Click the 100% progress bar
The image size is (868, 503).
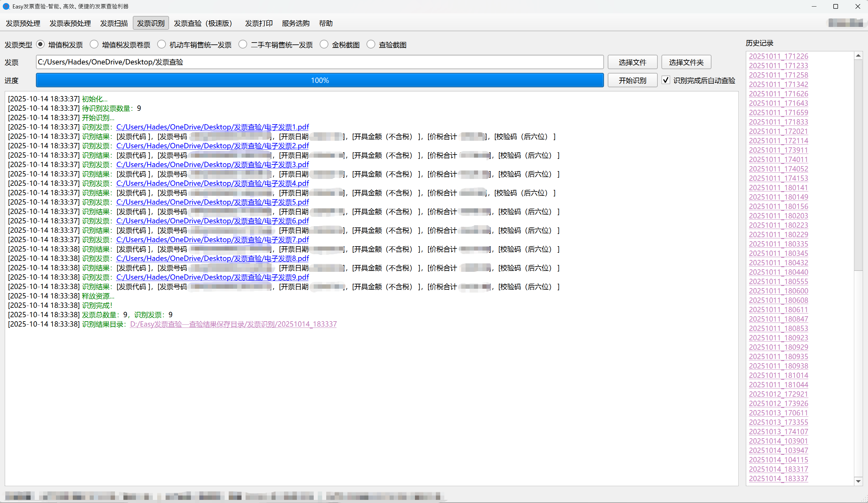319,80
